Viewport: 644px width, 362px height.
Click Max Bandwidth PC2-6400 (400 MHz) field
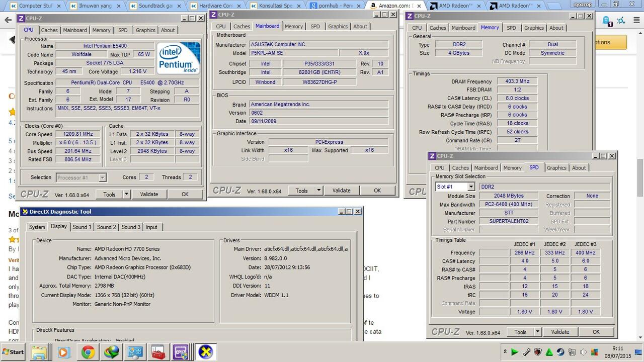click(x=509, y=205)
